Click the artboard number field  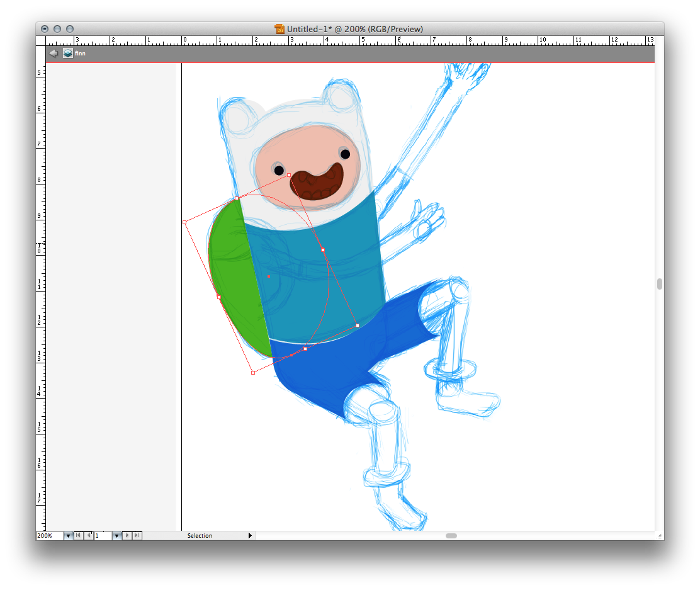(103, 536)
